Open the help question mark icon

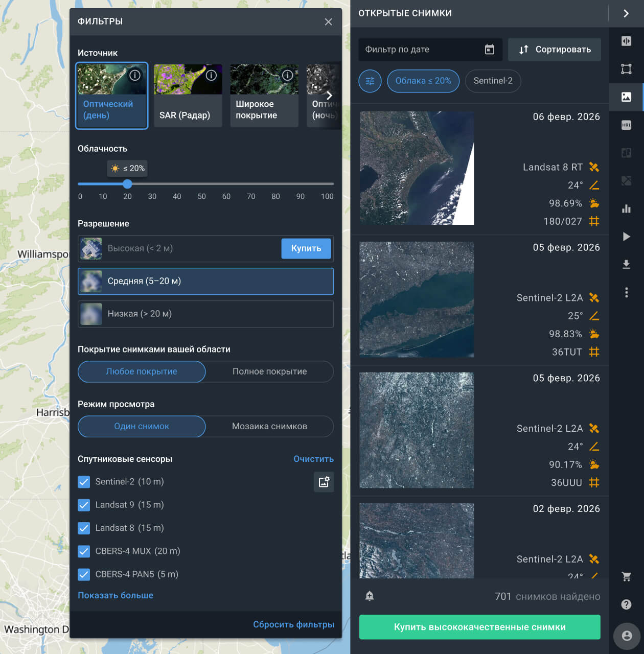pos(626,604)
